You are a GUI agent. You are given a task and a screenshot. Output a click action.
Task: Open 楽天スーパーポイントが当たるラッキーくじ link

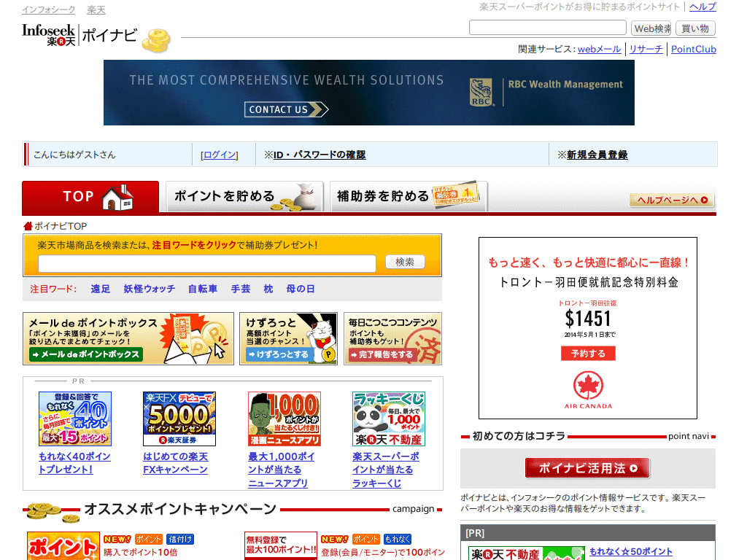[x=386, y=470]
